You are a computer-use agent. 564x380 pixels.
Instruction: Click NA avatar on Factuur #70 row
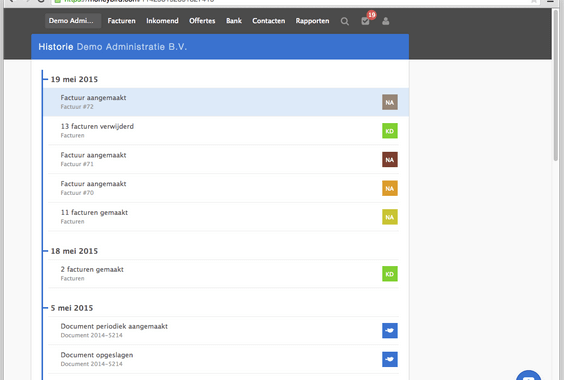(x=390, y=188)
